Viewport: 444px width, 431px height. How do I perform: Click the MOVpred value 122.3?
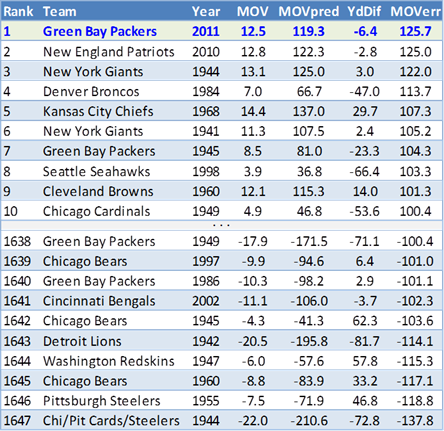pos(309,52)
